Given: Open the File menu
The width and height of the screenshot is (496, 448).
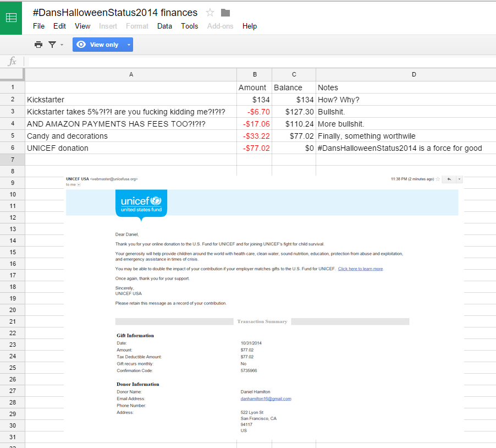Looking at the screenshot, I should 38,26.
